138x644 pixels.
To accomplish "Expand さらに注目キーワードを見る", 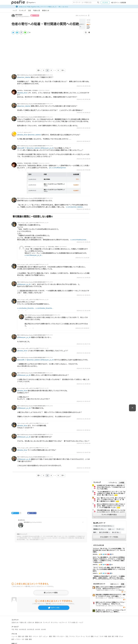I will click(x=109, y=537).
